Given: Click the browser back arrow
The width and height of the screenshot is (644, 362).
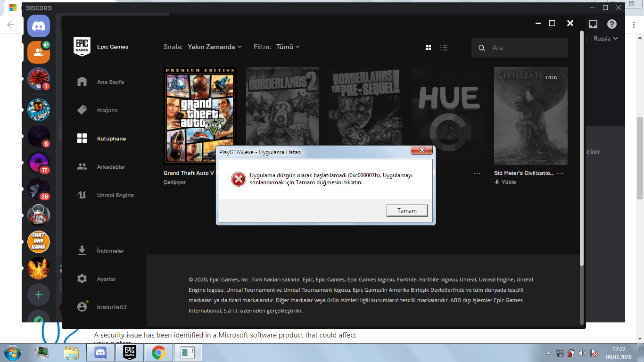Looking at the screenshot, I should [10, 25].
